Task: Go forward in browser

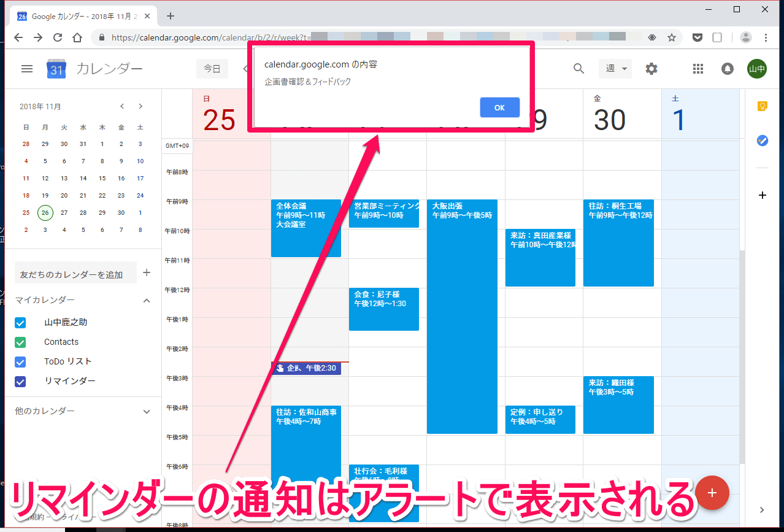Action: coord(38,37)
